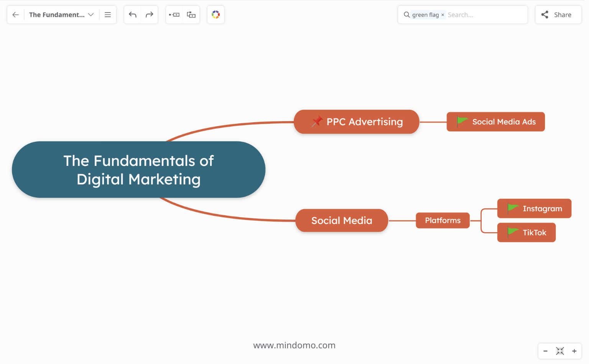
Task: Click the insert topic icon
Action: (x=174, y=15)
